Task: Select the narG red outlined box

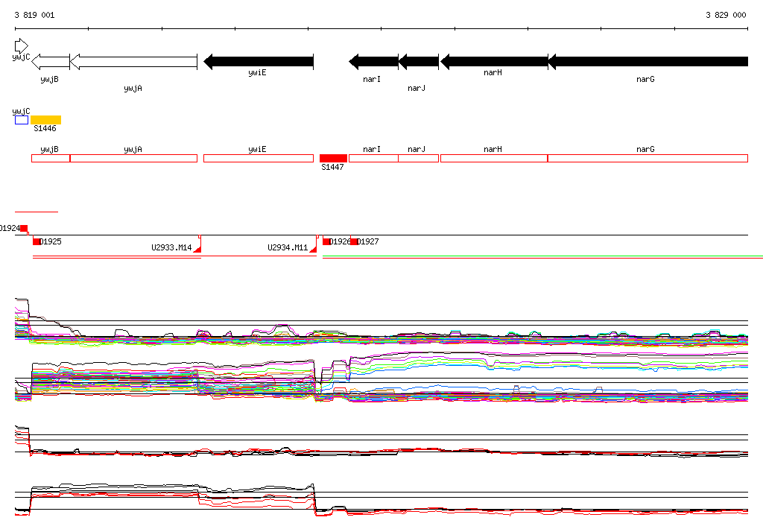Action: [x=648, y=158]
